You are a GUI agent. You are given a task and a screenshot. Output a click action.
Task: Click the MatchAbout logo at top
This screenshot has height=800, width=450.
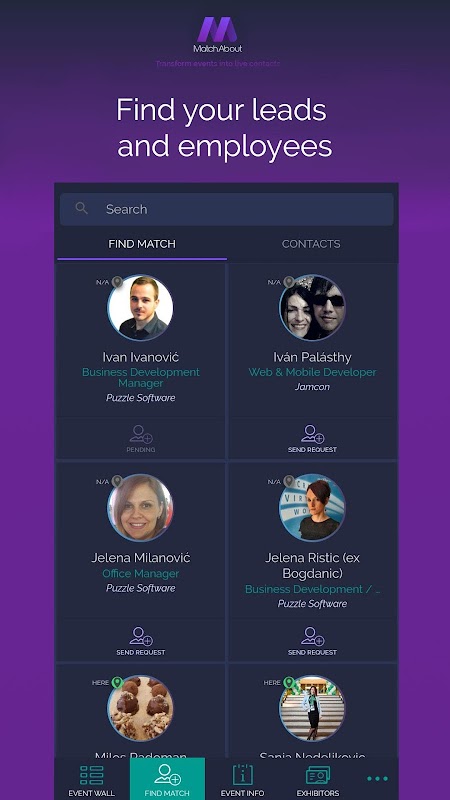click(x=217, y=35)
